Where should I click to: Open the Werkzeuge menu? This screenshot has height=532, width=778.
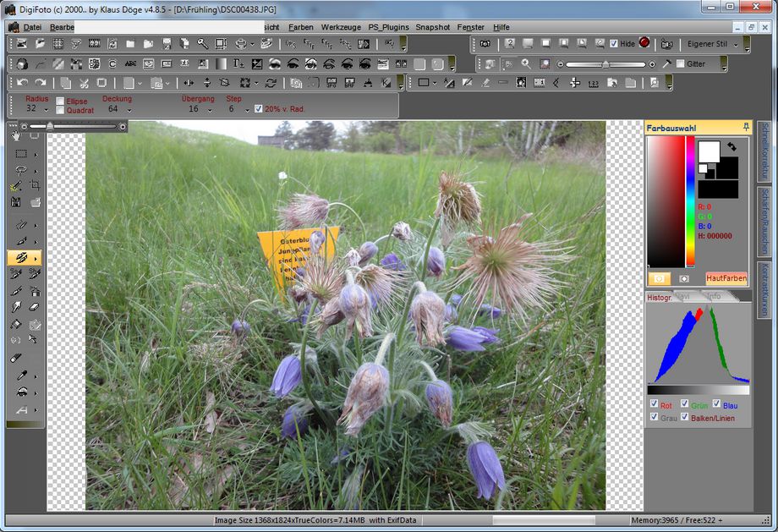[340, 27]
